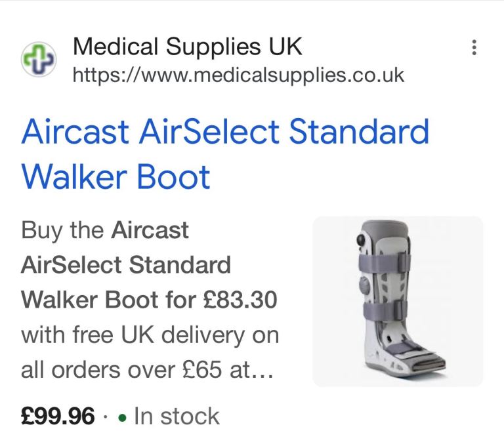Click the 'Buy the Aircast' snippet line
Screen dimensions: 504x448
pos(105,231)
